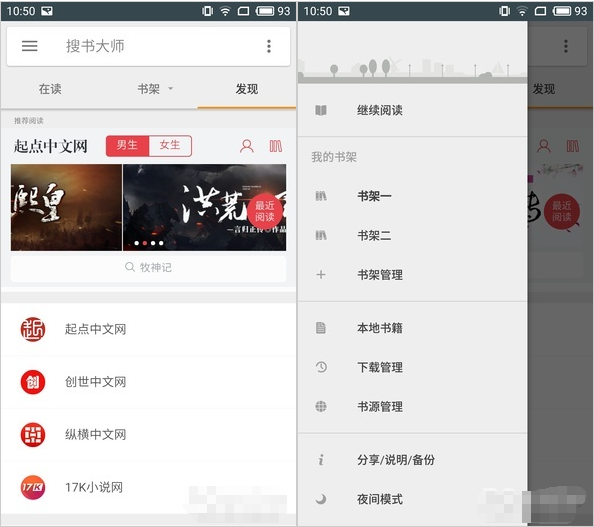Viewport: 594px width, 527px height.
Task: Open 书源管理 in the drawer
Action: pos(413,407)
